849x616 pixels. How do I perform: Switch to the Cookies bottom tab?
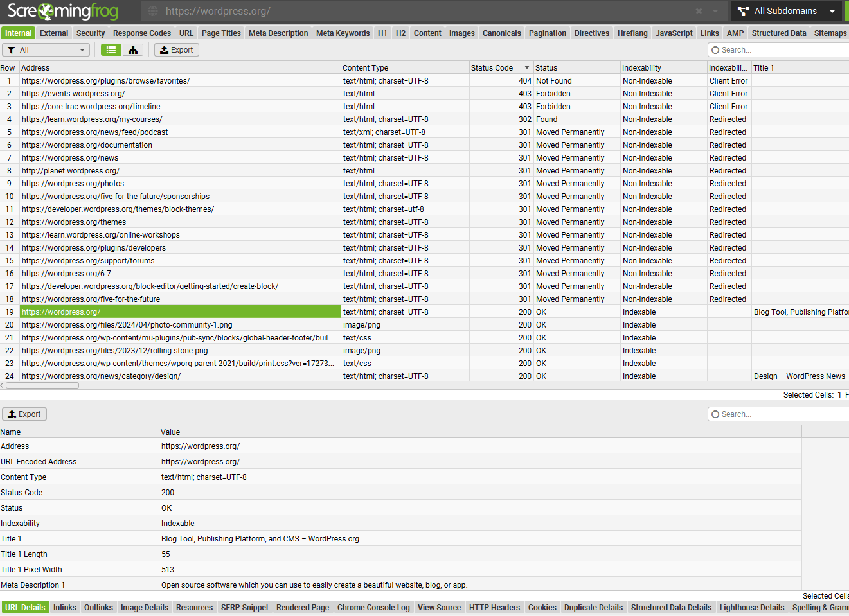542,608
